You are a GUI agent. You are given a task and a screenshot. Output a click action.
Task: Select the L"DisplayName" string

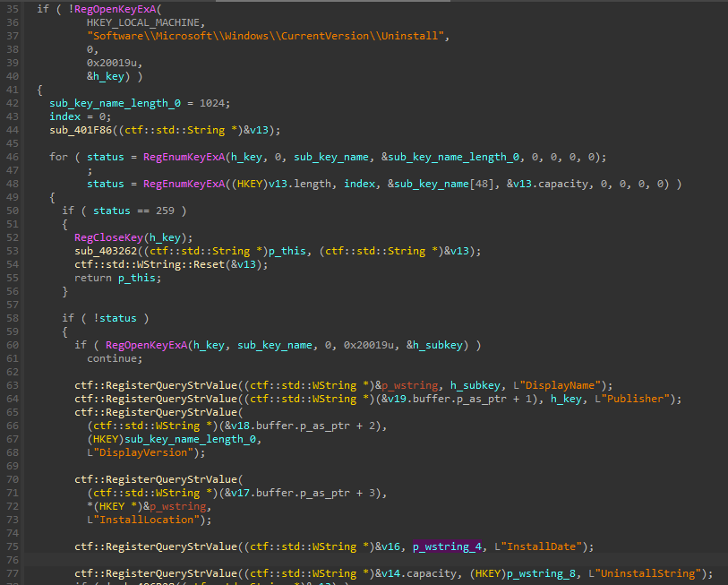pos(557,385)
